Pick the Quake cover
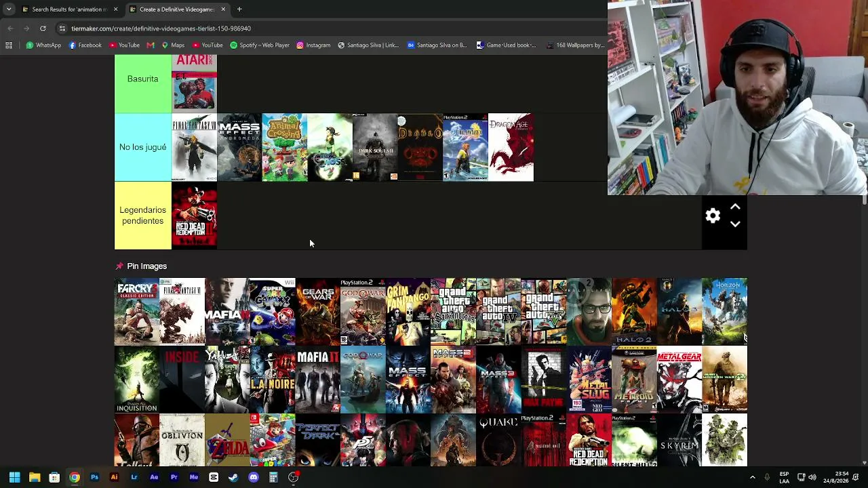The width and height of the screenshot is (868, 488). coord(498,441)
